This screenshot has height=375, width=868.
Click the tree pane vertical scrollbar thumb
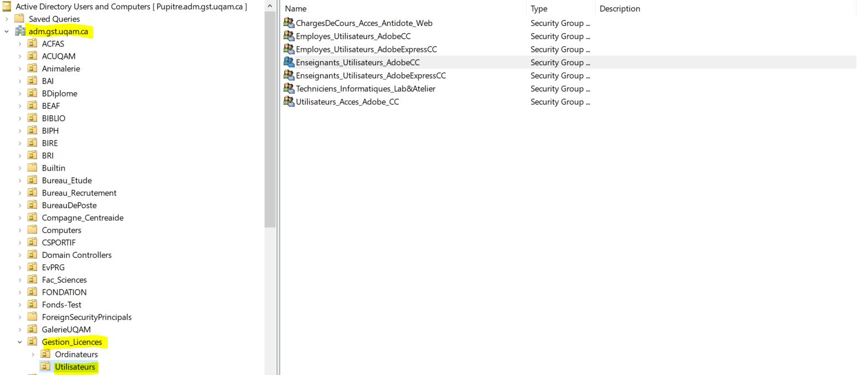pyautogui.click(x=270, y=119)
